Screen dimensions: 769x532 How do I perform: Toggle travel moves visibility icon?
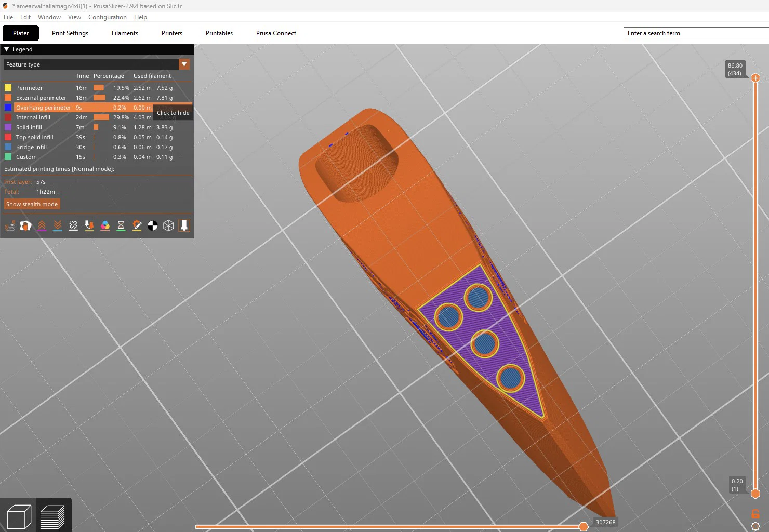(x=10, y=225)
